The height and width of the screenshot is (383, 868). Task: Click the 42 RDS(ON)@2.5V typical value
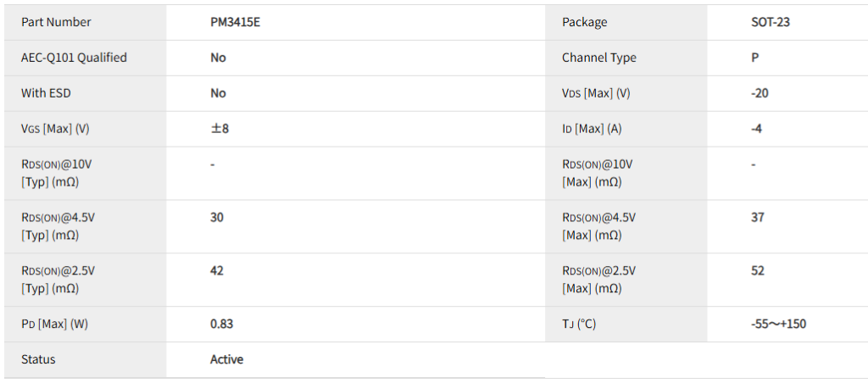[x=217, y=271]
